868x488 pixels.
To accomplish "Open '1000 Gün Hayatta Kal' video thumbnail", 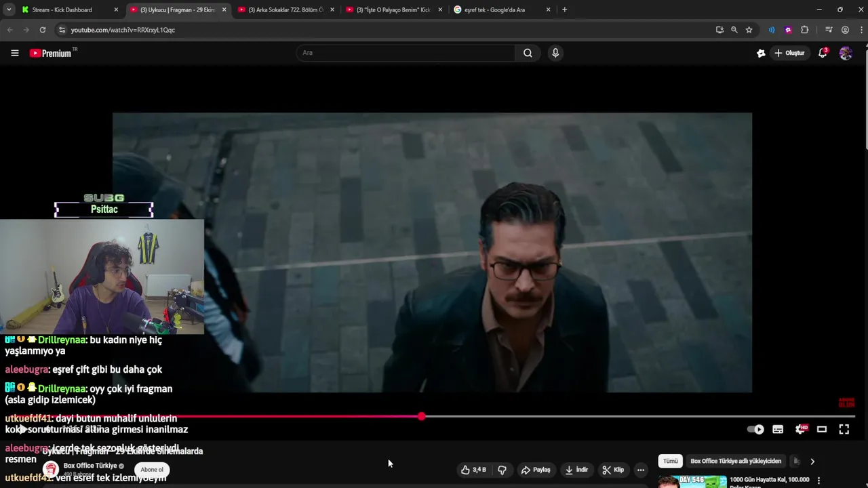I will tap(692, 481).
